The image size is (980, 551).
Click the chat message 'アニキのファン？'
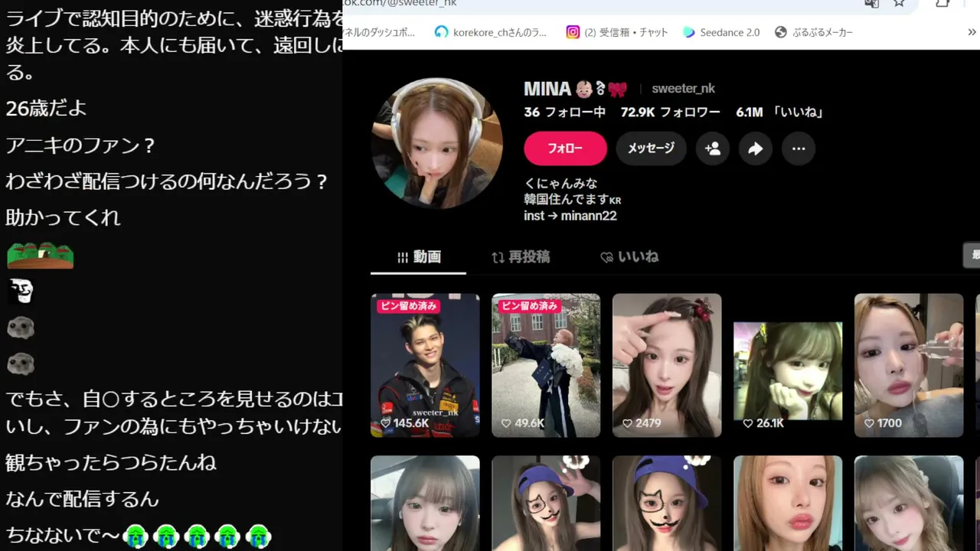(x=81, y=145)
